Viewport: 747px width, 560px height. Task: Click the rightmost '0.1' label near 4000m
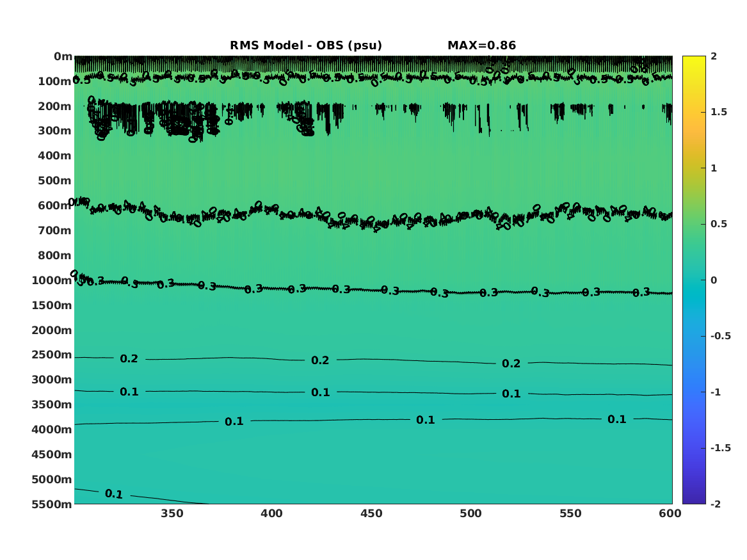616,420
